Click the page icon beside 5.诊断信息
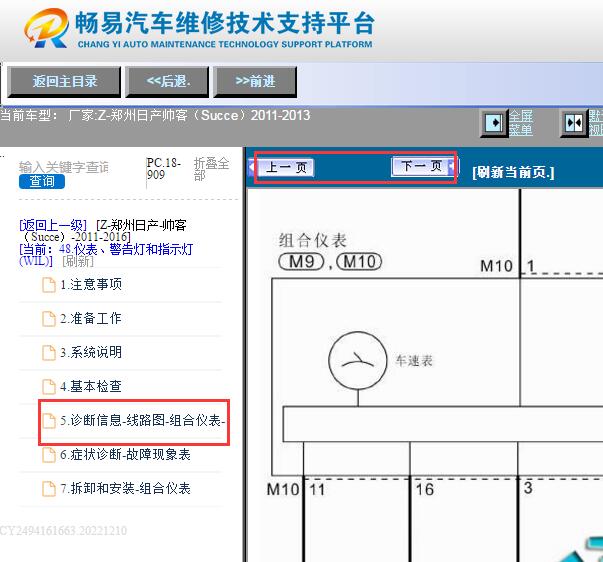The width and height of the screenshot is (603, 562). pyautogui.click(x=48, y=421)
